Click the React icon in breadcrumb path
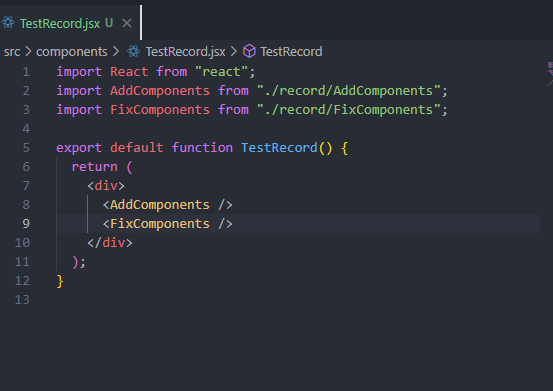This screenshot has width=553, height=391. coord(133,51)
